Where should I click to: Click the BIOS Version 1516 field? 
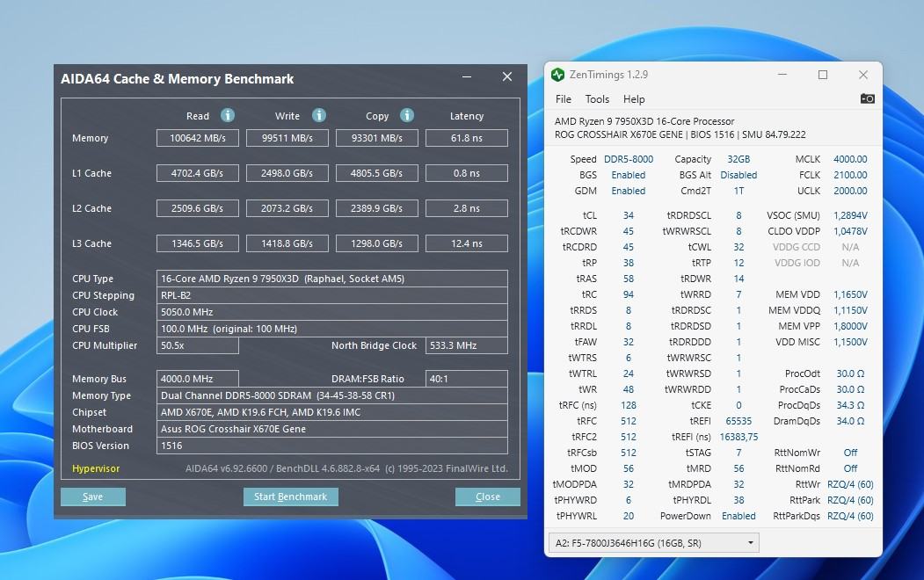(332, 446)
